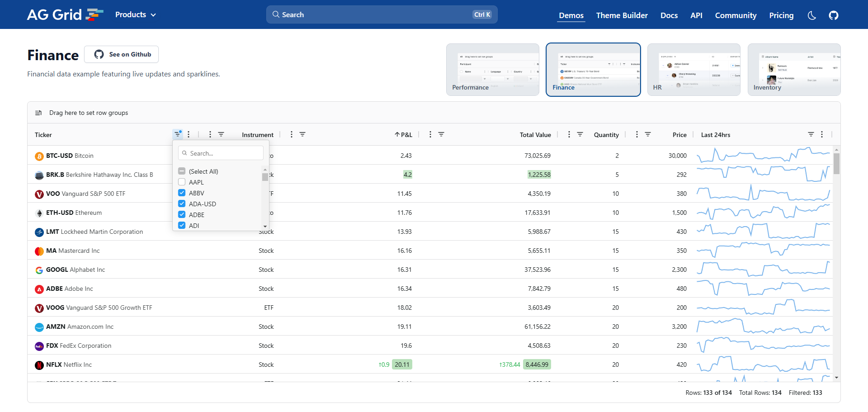Open the Demos nav item
Screen dimensions: 868x412
coord(571,15)
